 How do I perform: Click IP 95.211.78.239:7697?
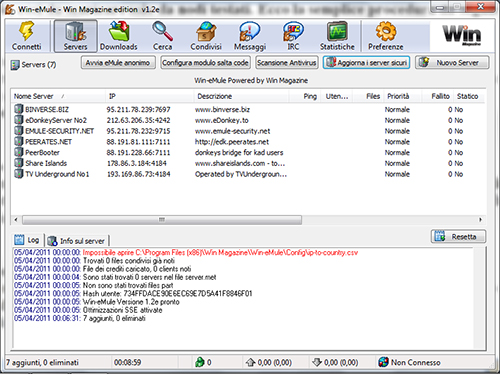click(138, 109)
